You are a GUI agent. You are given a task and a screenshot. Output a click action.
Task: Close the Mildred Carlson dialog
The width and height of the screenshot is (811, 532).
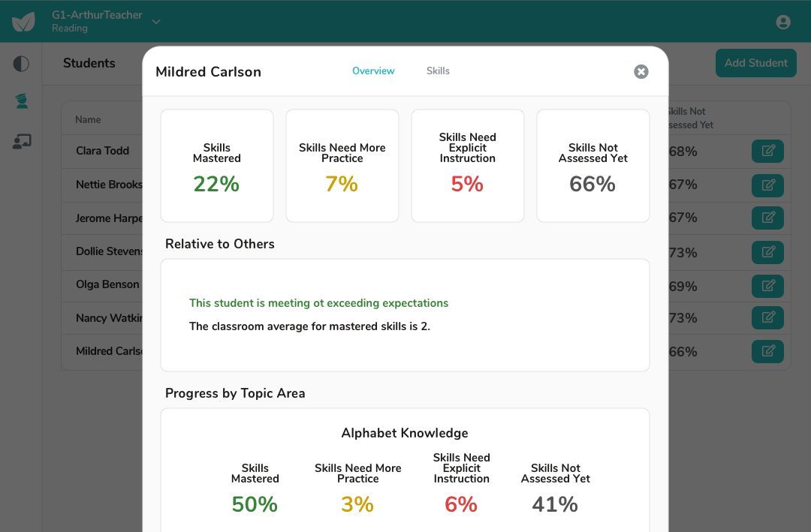click(641, 71)
